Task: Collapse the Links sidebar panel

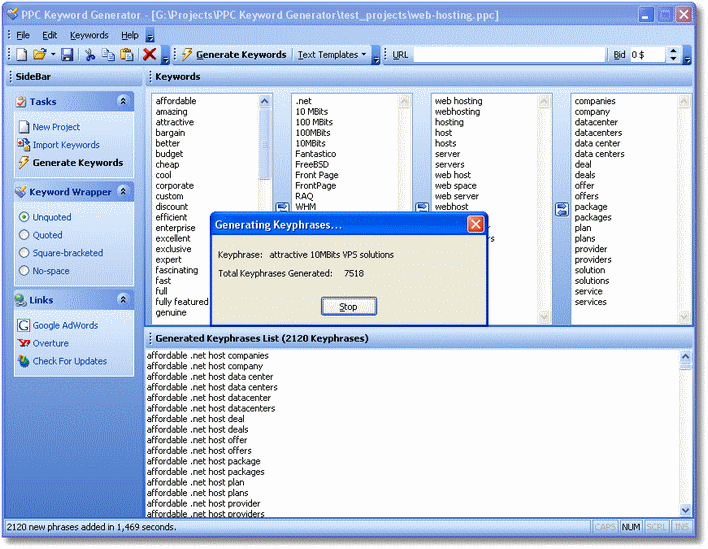Action: (123, 299)
